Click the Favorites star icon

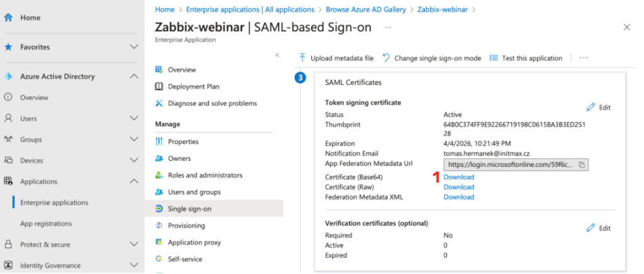pyautogui.click(x=8, y=47)
